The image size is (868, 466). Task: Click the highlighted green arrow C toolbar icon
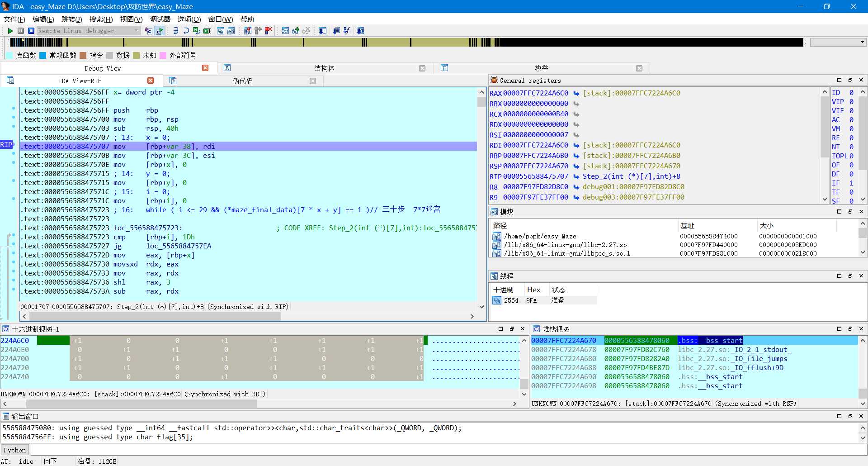pos(160,31)
